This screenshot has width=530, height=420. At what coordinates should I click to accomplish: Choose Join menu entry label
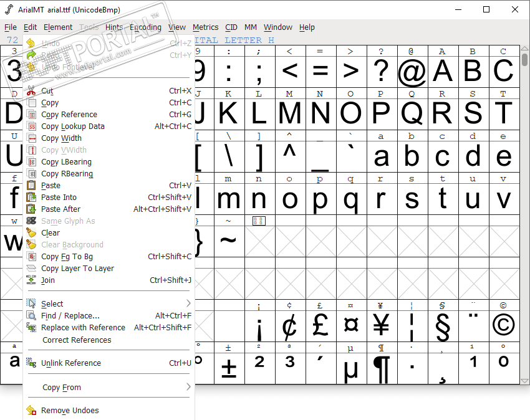[47, 280]
